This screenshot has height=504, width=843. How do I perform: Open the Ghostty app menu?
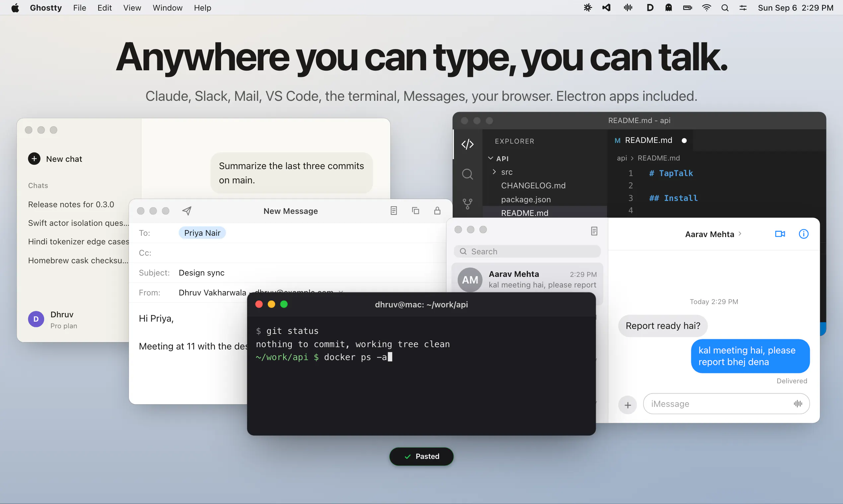tap(46, 8)
